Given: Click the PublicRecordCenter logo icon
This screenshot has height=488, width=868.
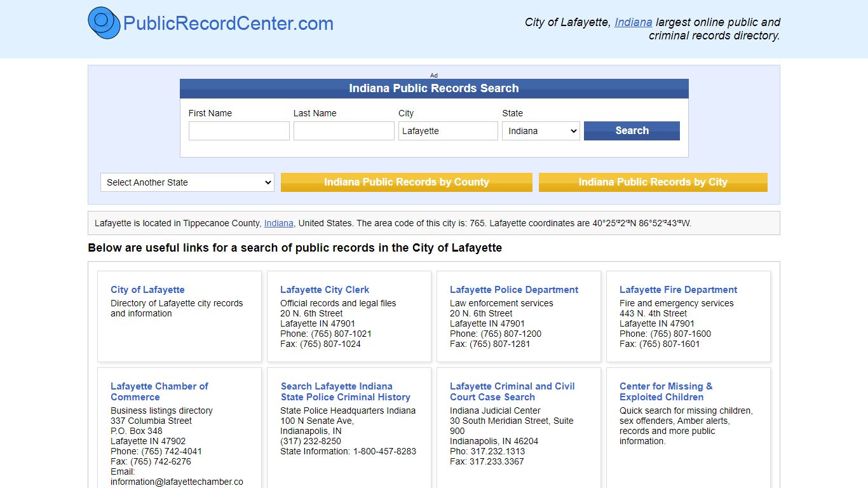Looking at the screenshot, I should [104, 23].
